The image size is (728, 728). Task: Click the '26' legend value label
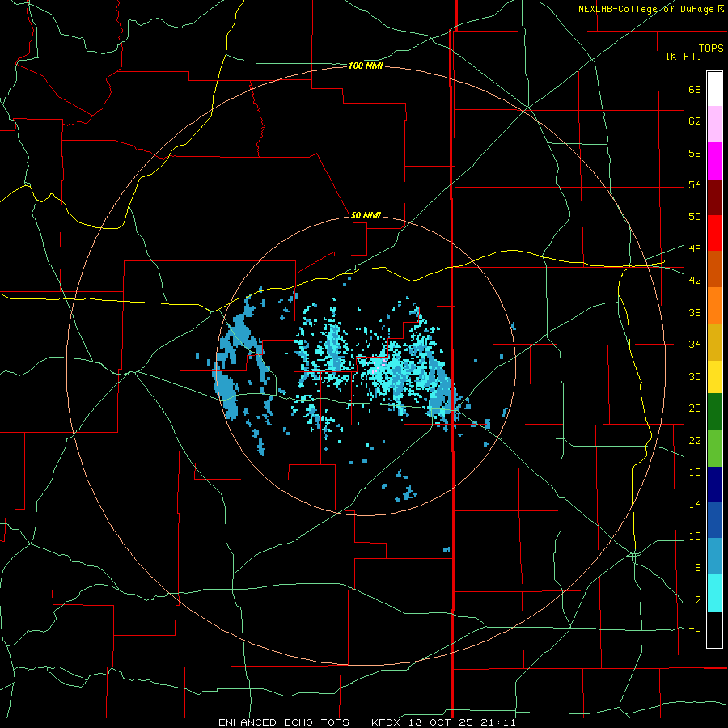point(695,408)
